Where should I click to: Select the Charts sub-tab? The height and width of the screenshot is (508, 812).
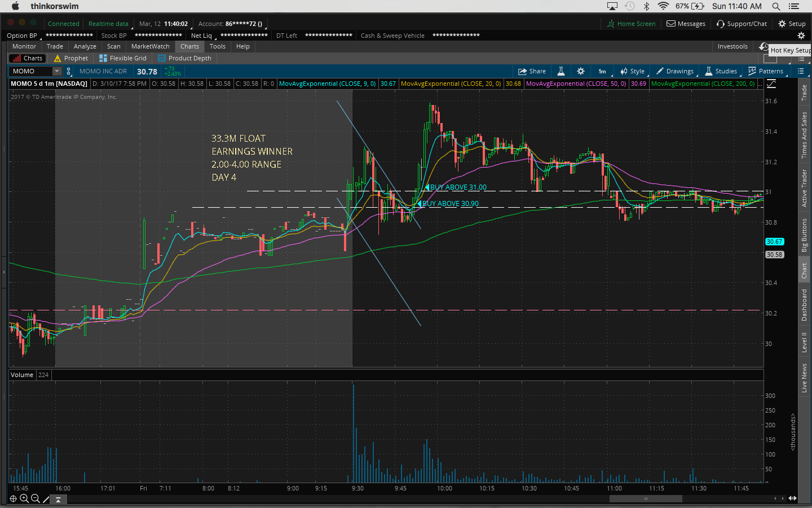click(28, 58)
